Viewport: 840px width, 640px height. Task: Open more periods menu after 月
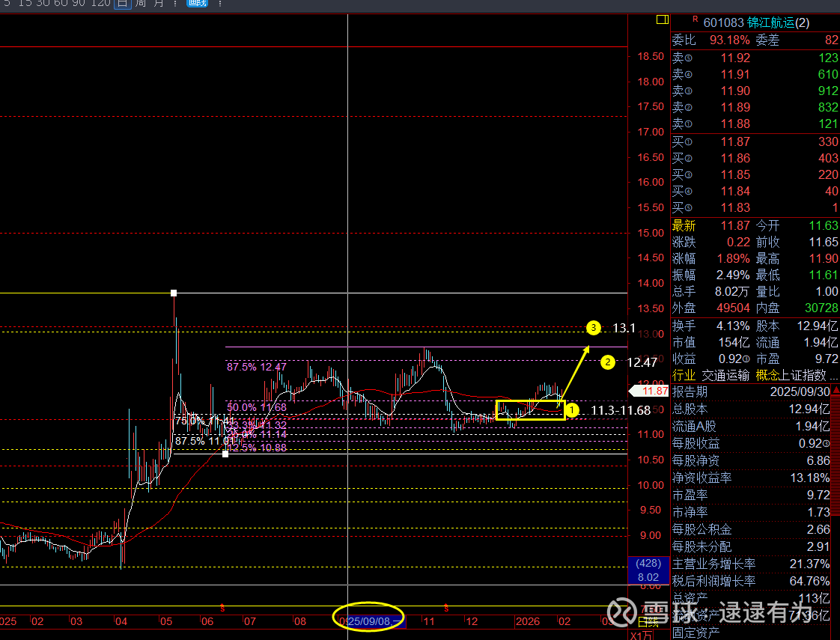[x=174, y=3]
